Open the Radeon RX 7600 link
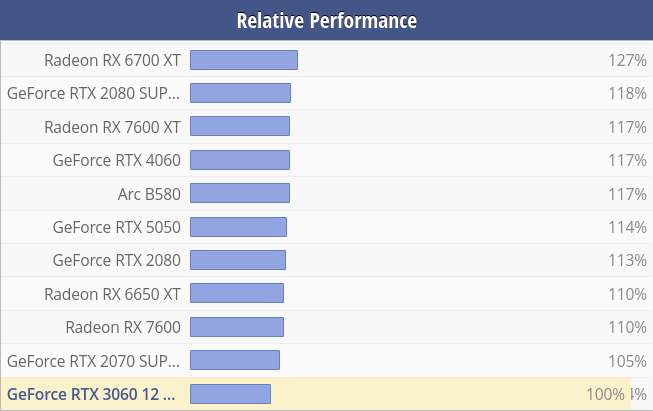 123,327
